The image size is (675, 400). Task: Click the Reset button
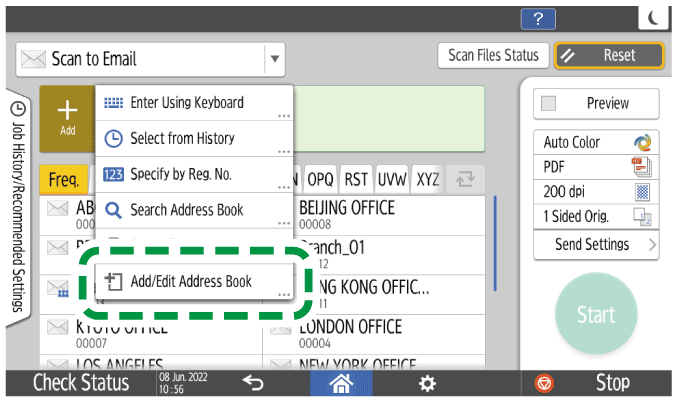pyautogui.click(x=609, y=56)
